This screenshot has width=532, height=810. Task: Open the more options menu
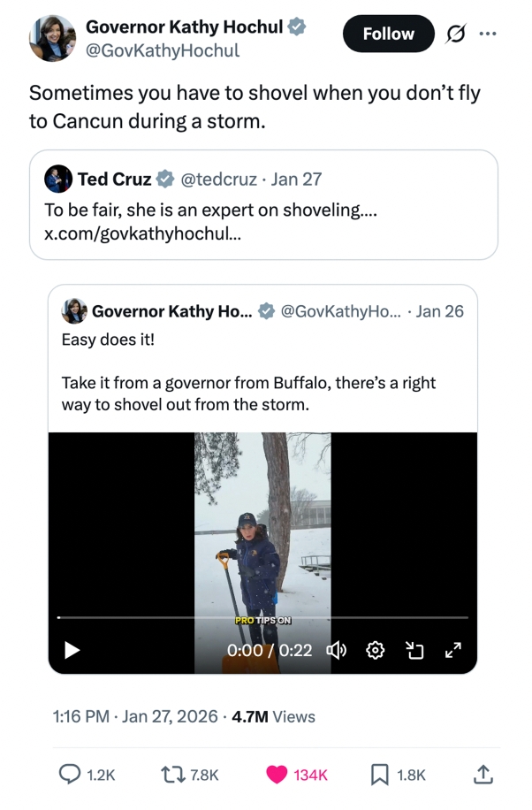[488, 34]
